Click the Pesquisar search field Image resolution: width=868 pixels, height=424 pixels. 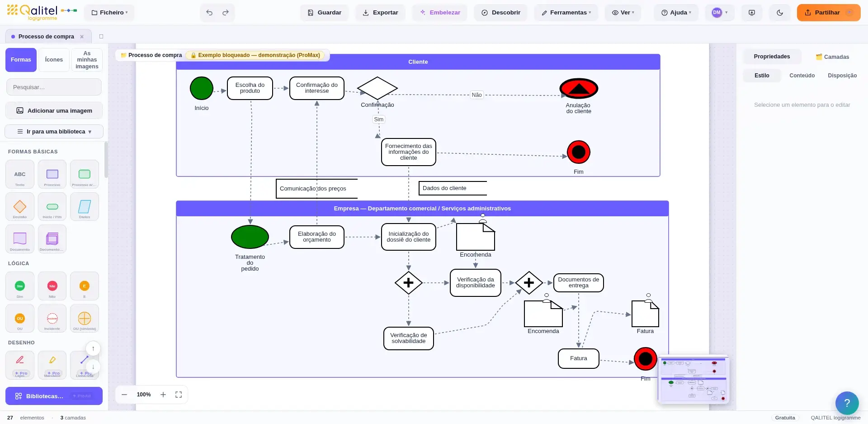pyautogui.click(x=54, y=87)
